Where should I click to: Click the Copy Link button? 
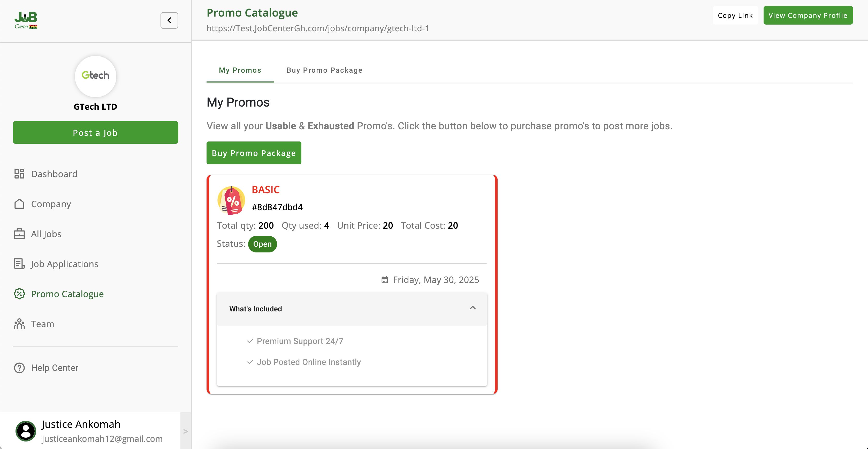pyautogui.click(x=735, y=15)
